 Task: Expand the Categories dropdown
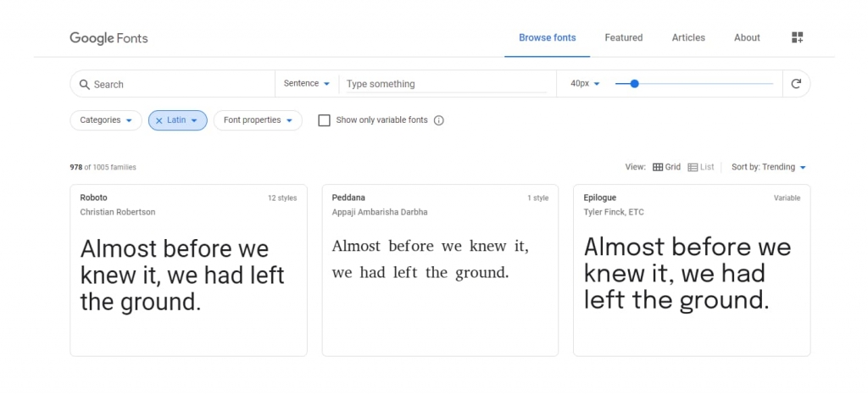106,120
